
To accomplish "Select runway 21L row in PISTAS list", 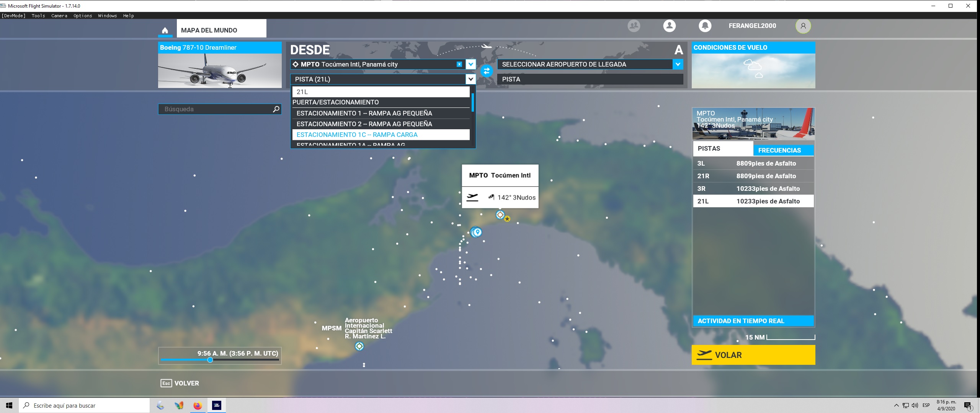I will pyautogui.click(x=753, y=201).
